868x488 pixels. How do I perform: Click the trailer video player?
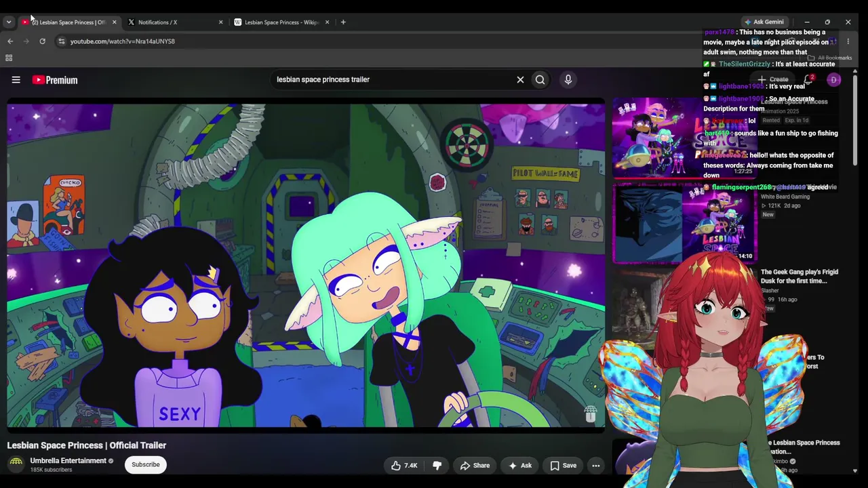[x=306, y=264]
